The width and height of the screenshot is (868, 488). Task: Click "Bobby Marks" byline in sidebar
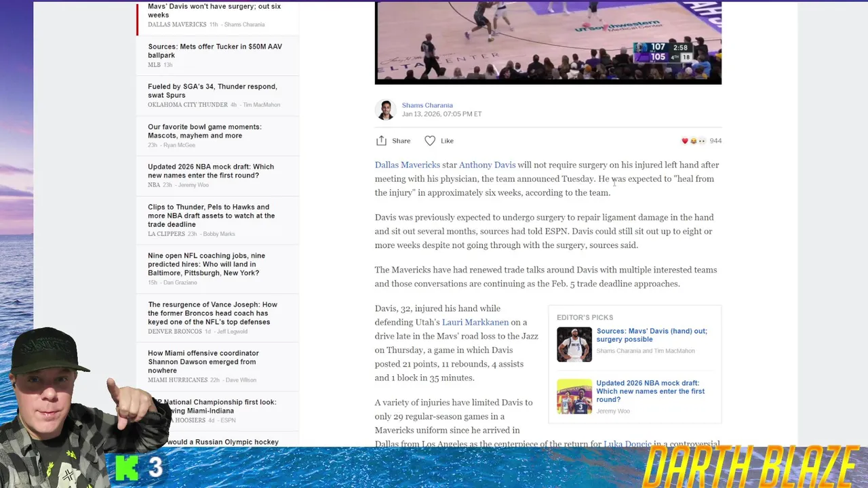click(218, 234)
